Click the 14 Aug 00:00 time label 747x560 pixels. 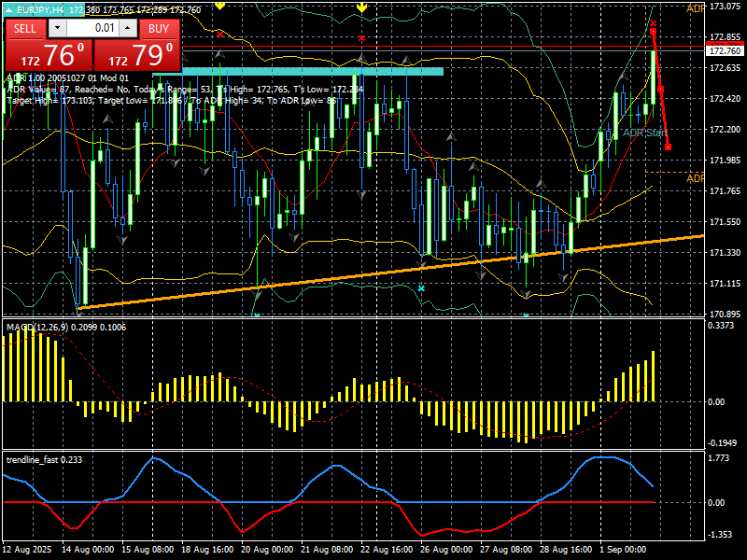(x=88, y=549)
